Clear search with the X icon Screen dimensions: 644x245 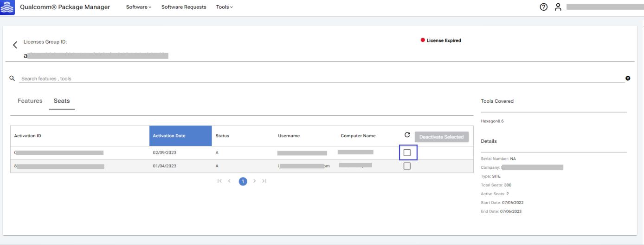coord(628,79)
